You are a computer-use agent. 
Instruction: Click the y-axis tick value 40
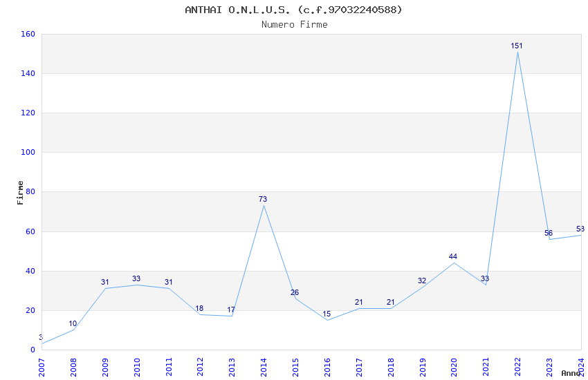click(30, 271)
